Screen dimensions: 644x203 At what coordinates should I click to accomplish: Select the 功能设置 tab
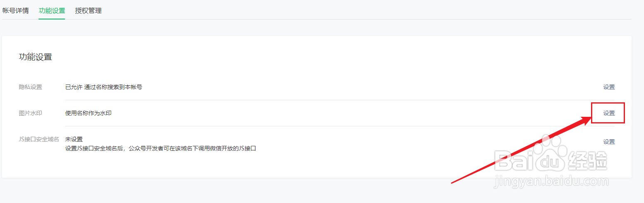click(x=52, y=11)
